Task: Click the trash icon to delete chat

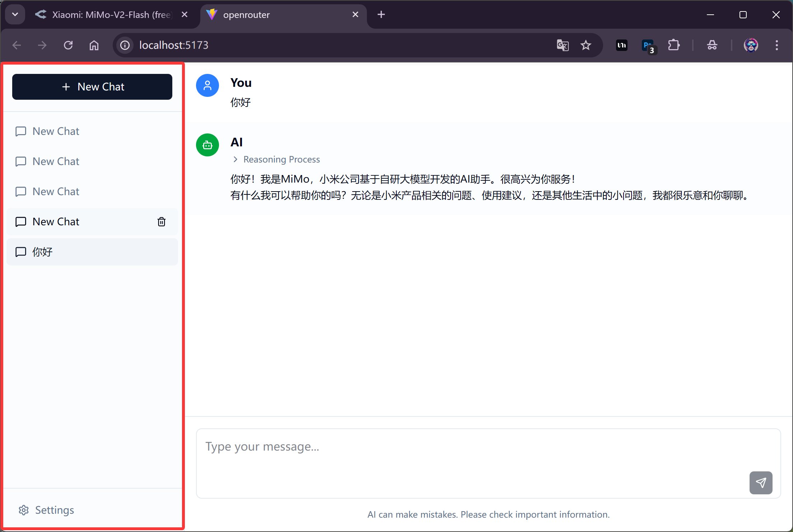Action: (162, 222)
